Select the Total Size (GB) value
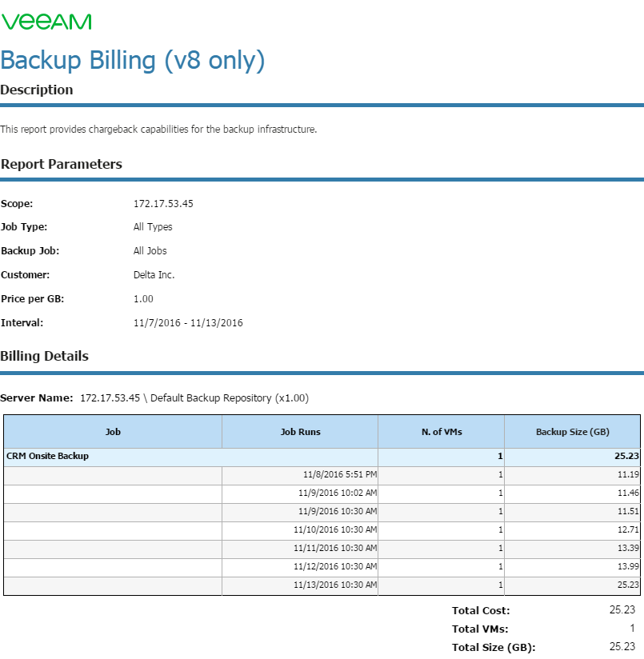 (622, 646)
